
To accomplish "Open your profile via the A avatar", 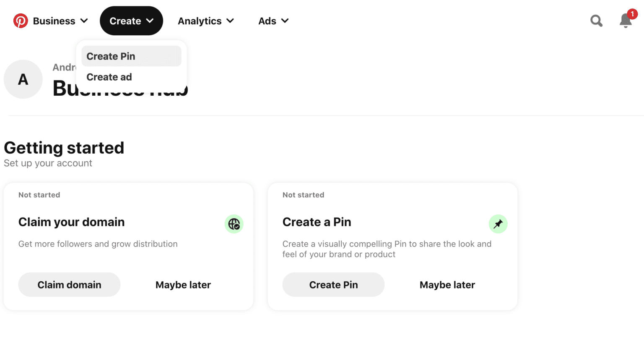I will click(x=23, y=79).
